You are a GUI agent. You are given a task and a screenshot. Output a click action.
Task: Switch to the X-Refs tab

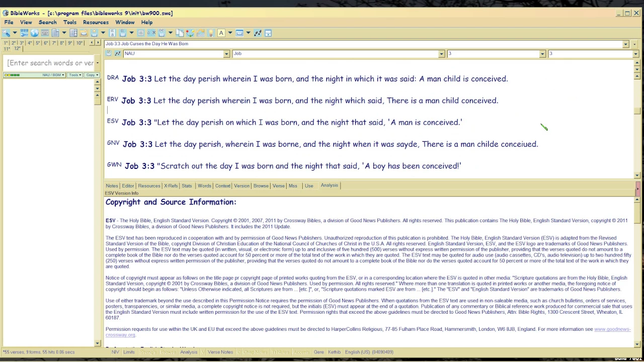171,186
